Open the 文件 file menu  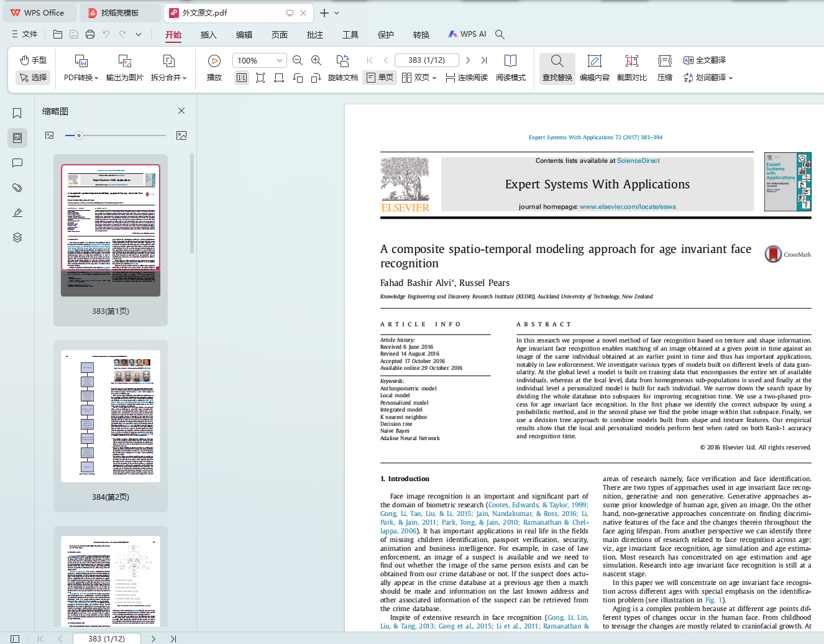pyautogui.click(x=25, y=34)
